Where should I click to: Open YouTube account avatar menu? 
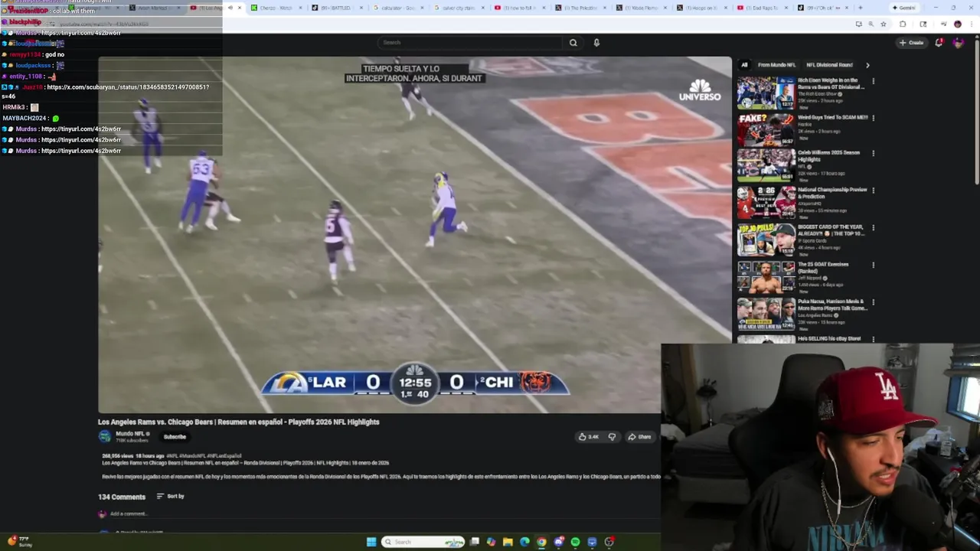(x=958, y=43)
